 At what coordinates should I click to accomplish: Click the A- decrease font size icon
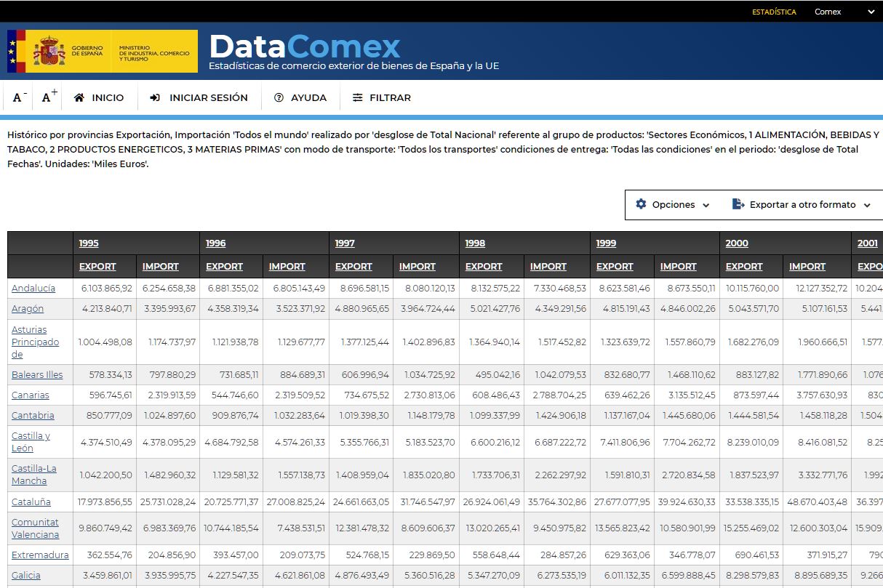(17, 95)
